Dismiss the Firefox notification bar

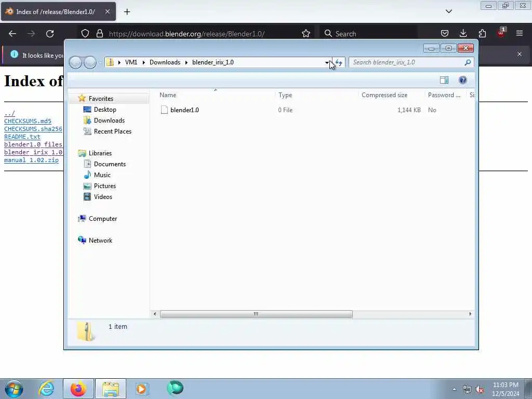pos(520,54)
